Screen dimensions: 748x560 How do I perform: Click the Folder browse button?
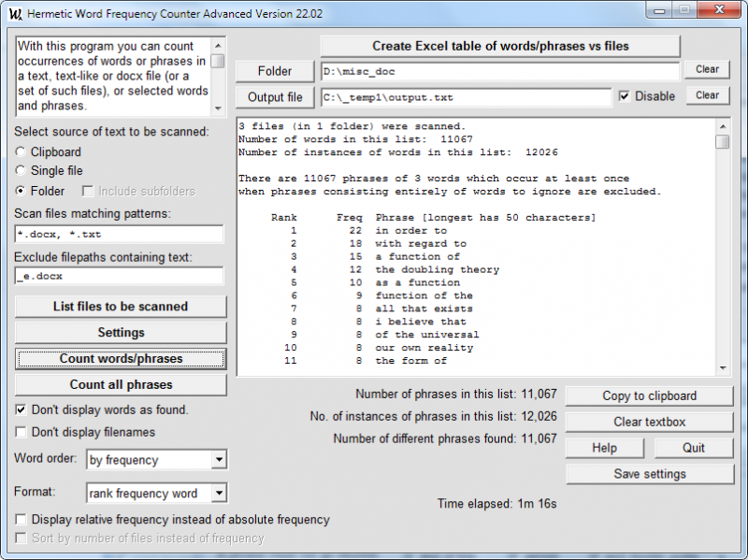click(x=275, y=71)
